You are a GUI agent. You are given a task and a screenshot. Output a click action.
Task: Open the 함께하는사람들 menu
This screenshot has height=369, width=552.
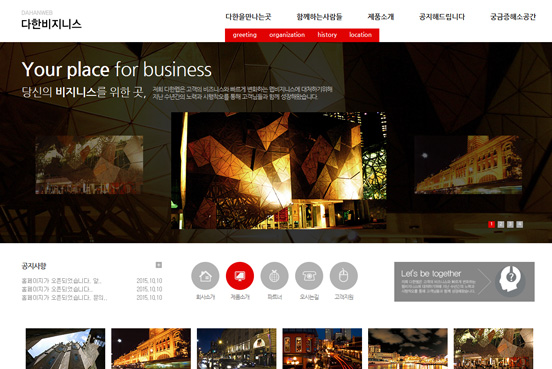tap(319, 17)
